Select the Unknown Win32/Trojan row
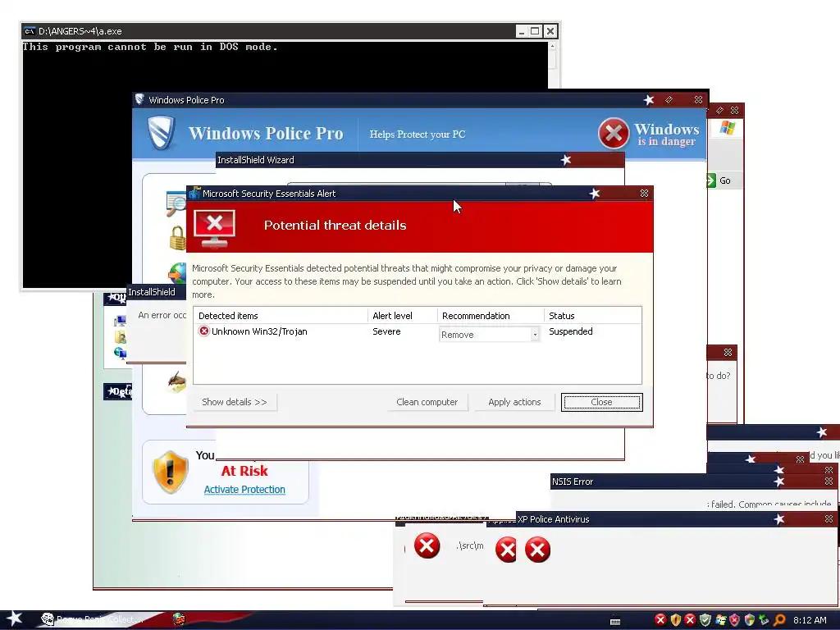The image size is (840, 630). tap(418, 332)
